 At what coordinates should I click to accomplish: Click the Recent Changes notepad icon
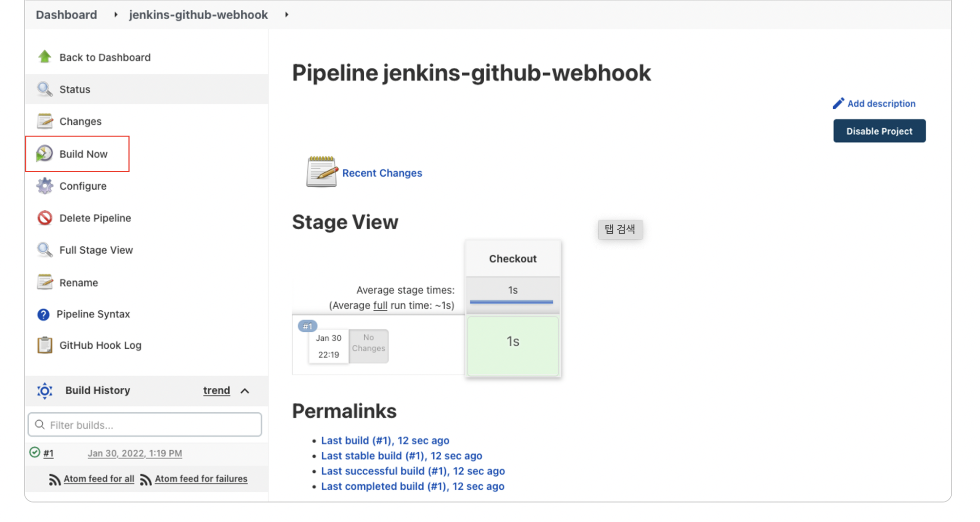point(321,172)
